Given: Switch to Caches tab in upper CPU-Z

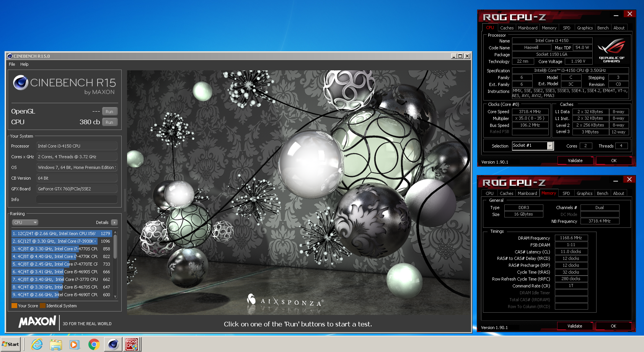Looking at the screenshot, I should point(507,28).
